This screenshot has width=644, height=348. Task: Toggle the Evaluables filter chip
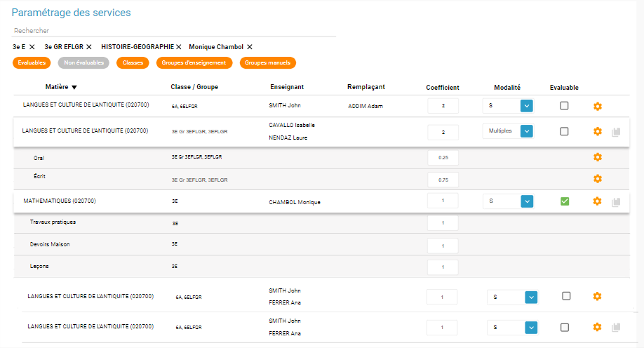[x=32, y=63]
